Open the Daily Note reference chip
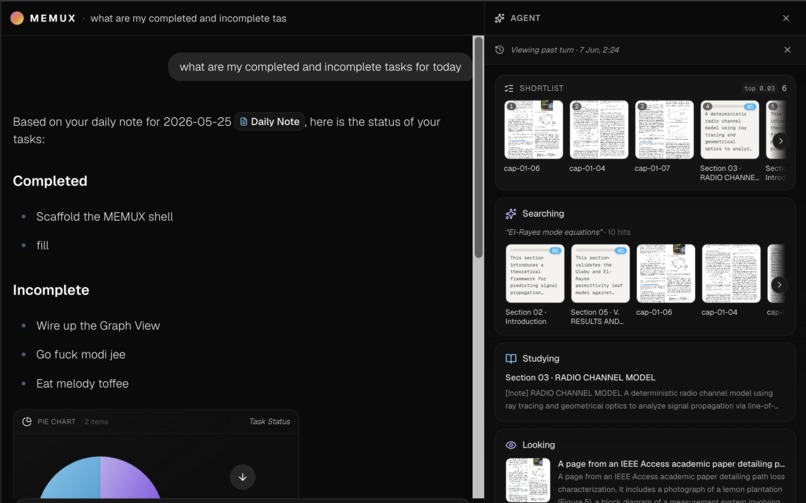This screenshot has height=503, width=806. point(270,122)
